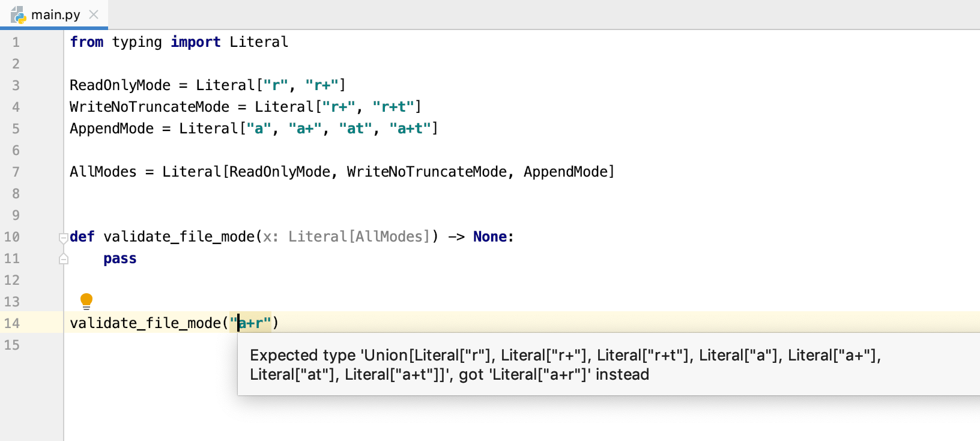Click the 'typing' module name
Viewport: 980px width, 441px height.
137,42
